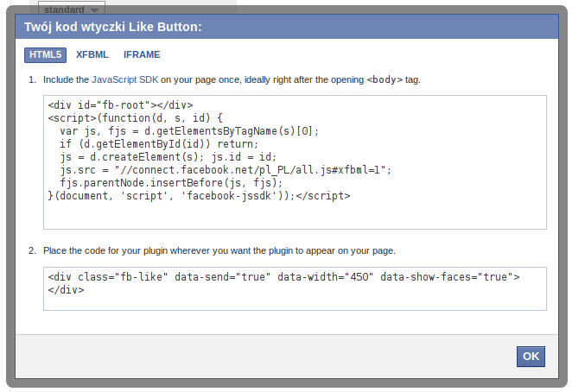This screenshot has width=572, height=392.
Task: Switch to the IFRAME tab
Action: coord(142,54)
